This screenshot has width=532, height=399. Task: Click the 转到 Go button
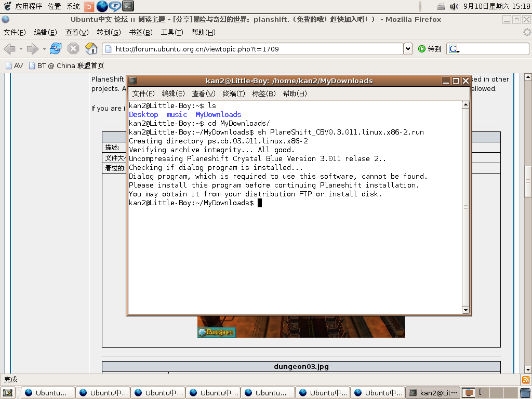pos(430,49)
